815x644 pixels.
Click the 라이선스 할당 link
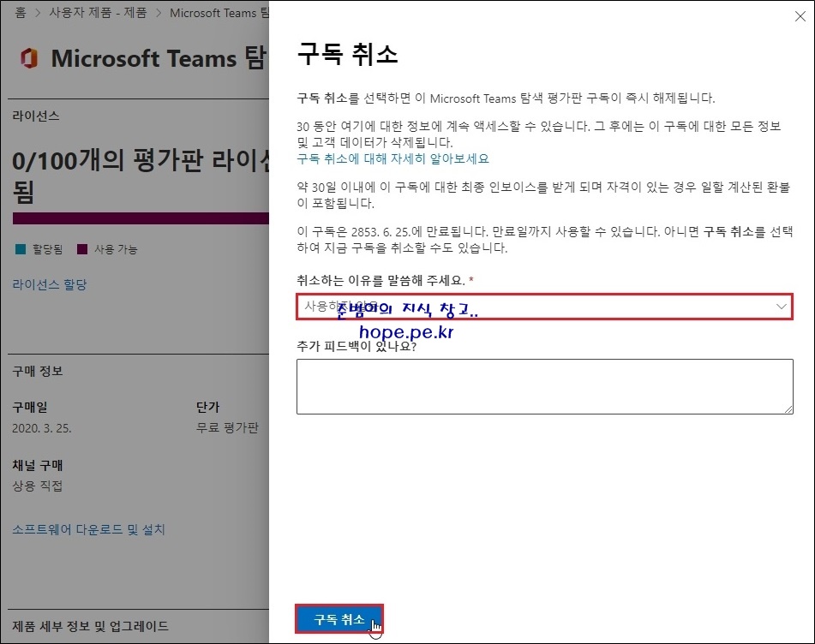click(x=50, y=284)
